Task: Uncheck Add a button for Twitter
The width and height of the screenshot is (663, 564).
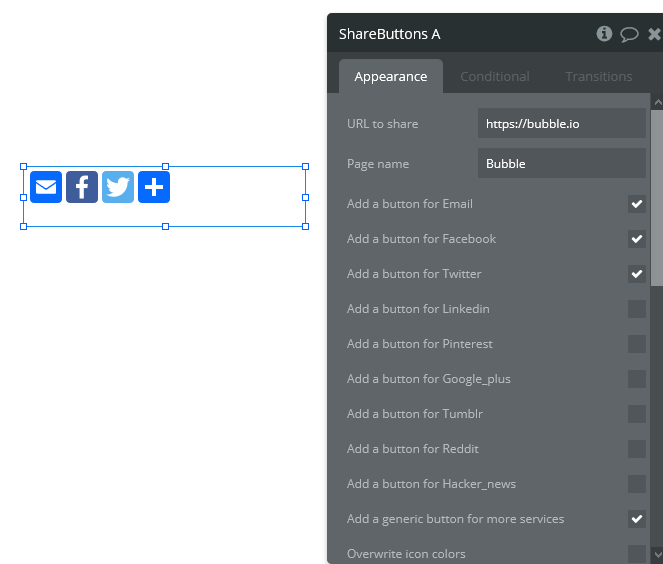Action: [636, 274]
